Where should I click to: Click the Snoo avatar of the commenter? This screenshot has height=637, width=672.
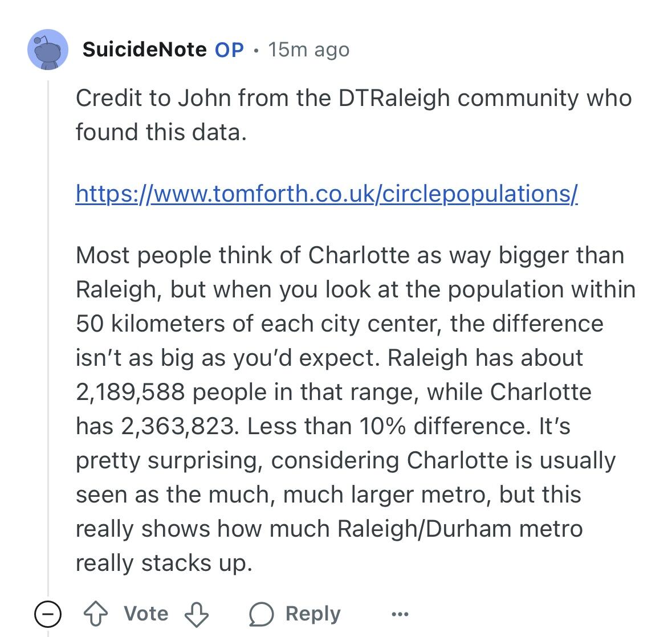pyautogui.click(x=48, y=50)
